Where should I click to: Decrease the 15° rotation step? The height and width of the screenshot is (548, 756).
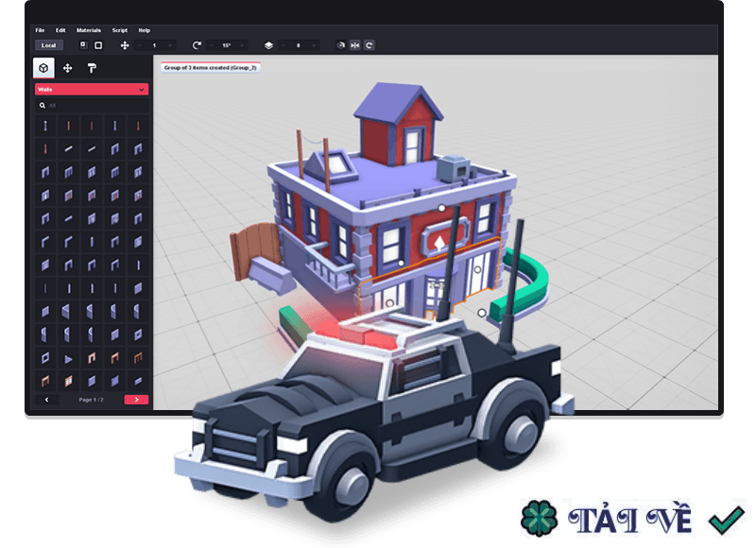point(212,45)
